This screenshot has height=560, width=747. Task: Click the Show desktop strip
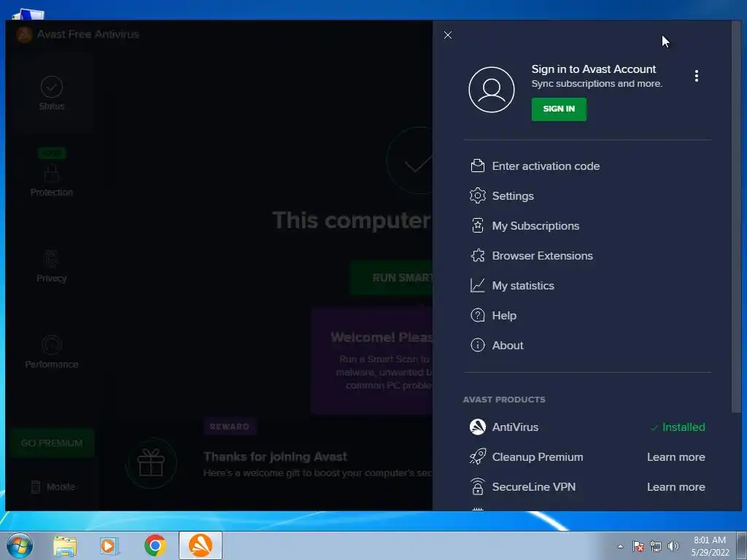tap(742, 545)
